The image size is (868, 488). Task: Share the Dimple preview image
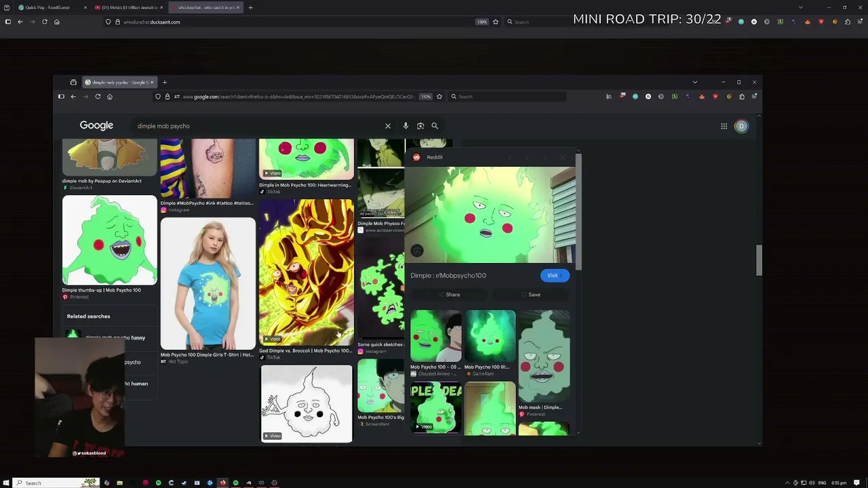point(448,295)
